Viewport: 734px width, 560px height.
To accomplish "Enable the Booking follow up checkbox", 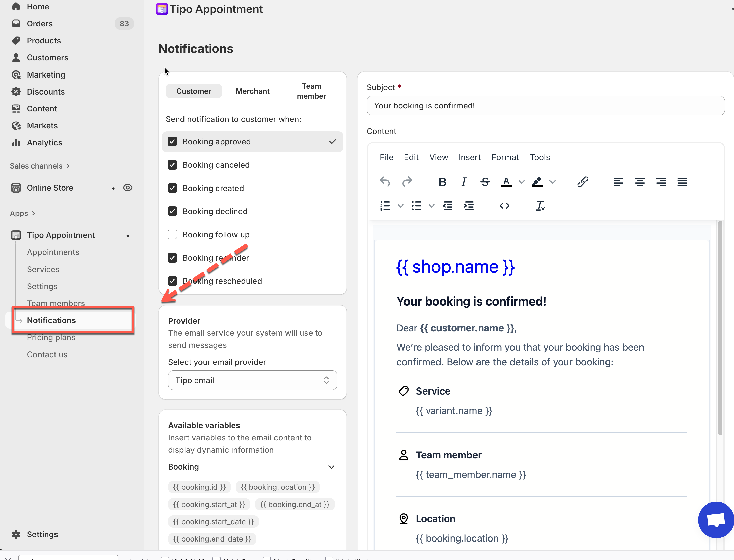I will [172, 235].
